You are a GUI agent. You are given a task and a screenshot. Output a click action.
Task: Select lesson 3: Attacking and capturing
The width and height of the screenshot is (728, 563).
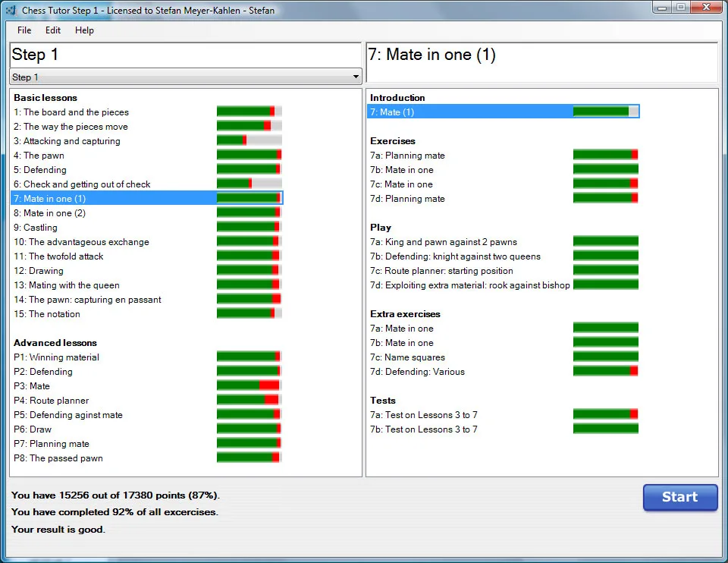(67, 141)
